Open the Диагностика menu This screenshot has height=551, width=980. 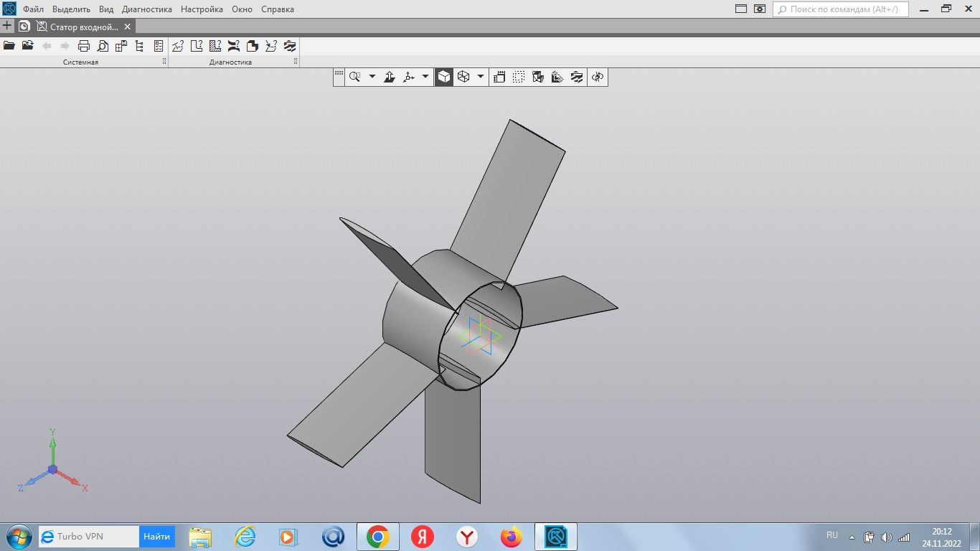tap(147, 9)
